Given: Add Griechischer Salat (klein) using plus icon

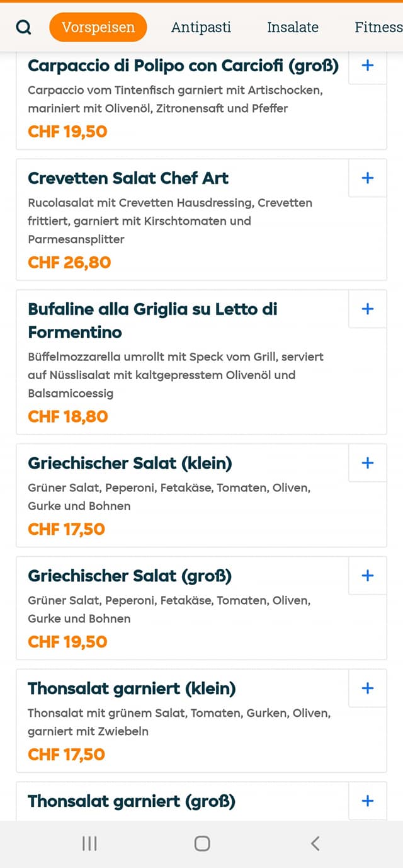Looking at the screenshot, I should 368,463.
